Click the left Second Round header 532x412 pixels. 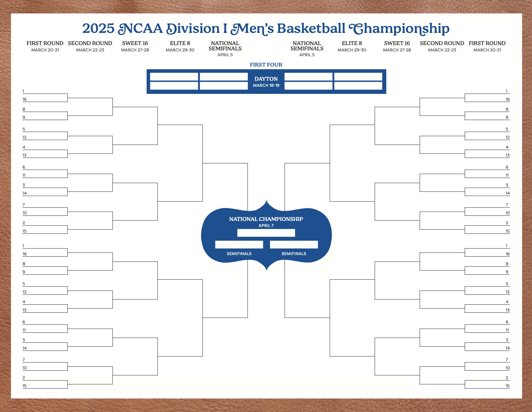90,46
